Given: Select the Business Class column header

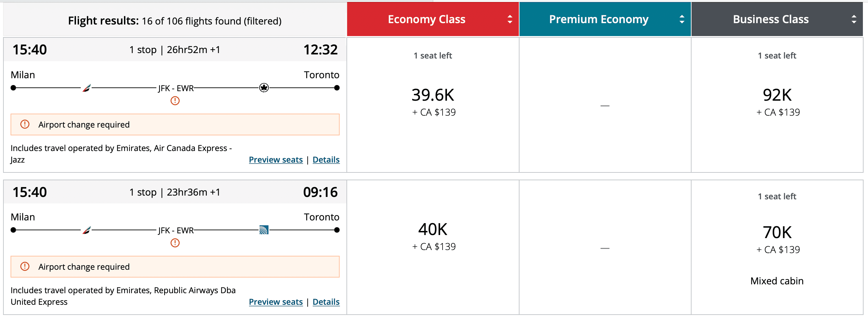Looking at the screenshot, I should (x=771, y=19).
